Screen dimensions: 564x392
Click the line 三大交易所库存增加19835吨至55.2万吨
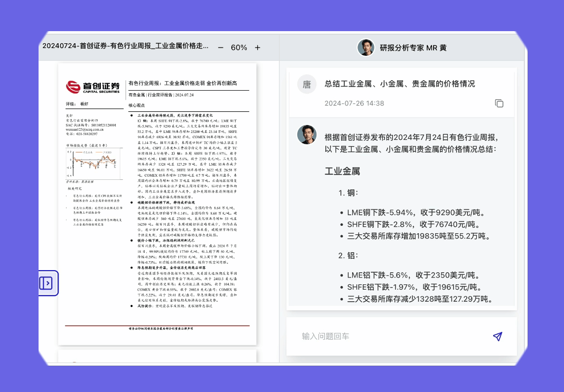click(419, 236)
